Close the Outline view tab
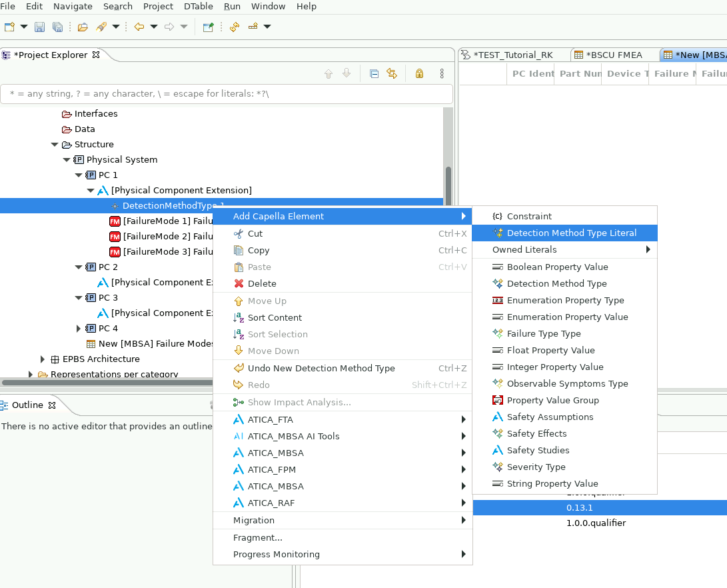Image resolution: width=727 pixels, height=588 pixels. [x=52, y=405]
